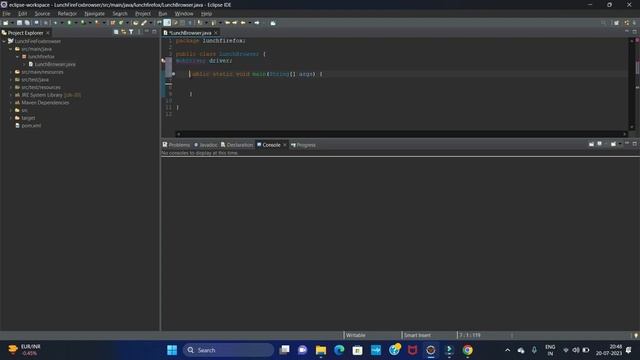Open Google Chrome from the taskbar
Screen dimensions: 640x360
pos(467,350)
